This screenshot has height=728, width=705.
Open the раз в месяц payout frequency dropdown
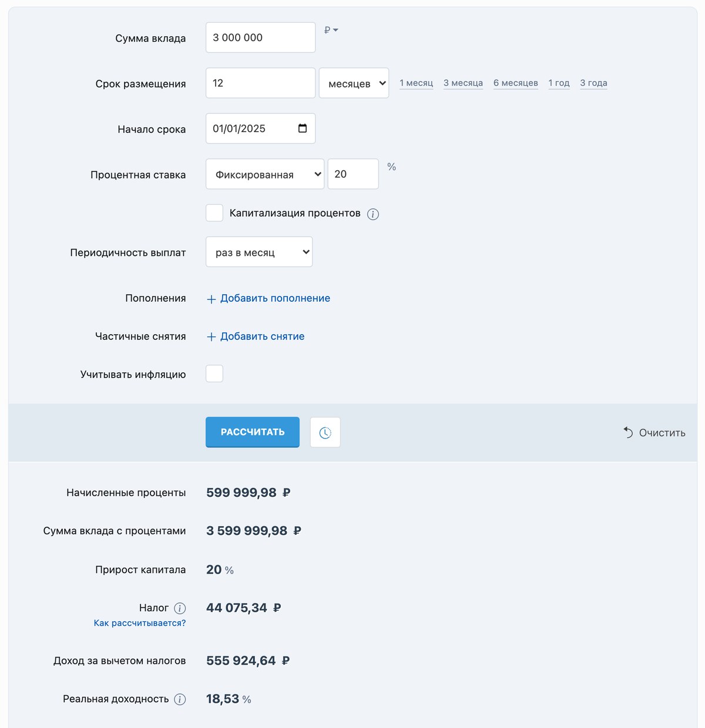(x=259, y=252)
